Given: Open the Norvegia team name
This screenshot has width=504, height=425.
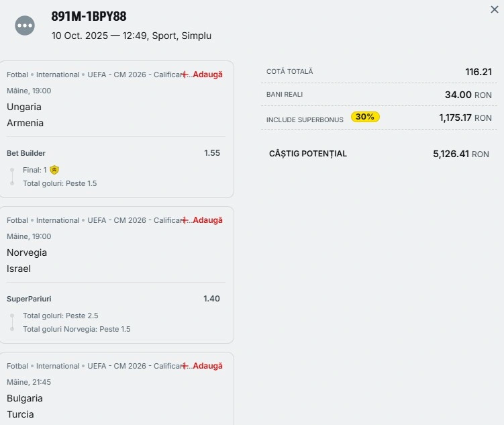Looking at the screenshot, I should [27, 252].
